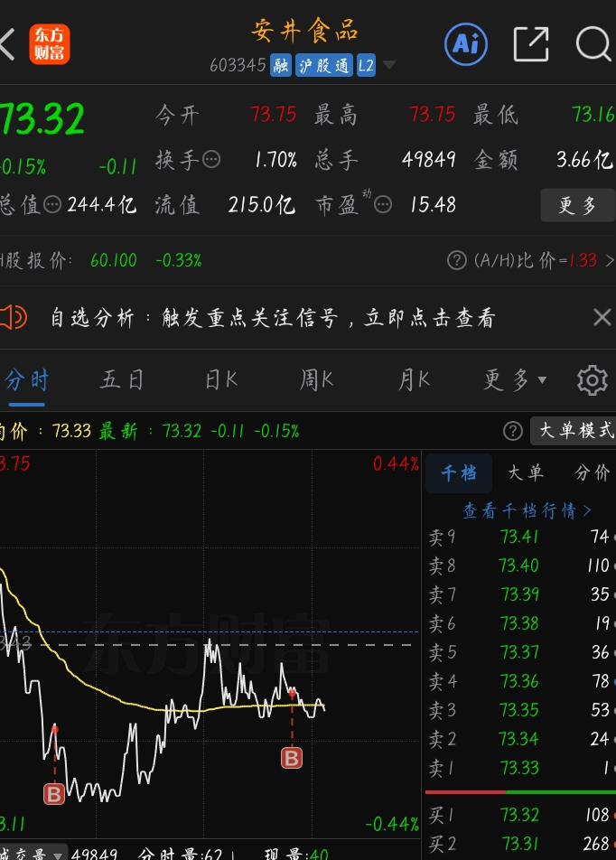Tap the left B buy marker on chart
The image size is (616, 860).
pos(54,794)
